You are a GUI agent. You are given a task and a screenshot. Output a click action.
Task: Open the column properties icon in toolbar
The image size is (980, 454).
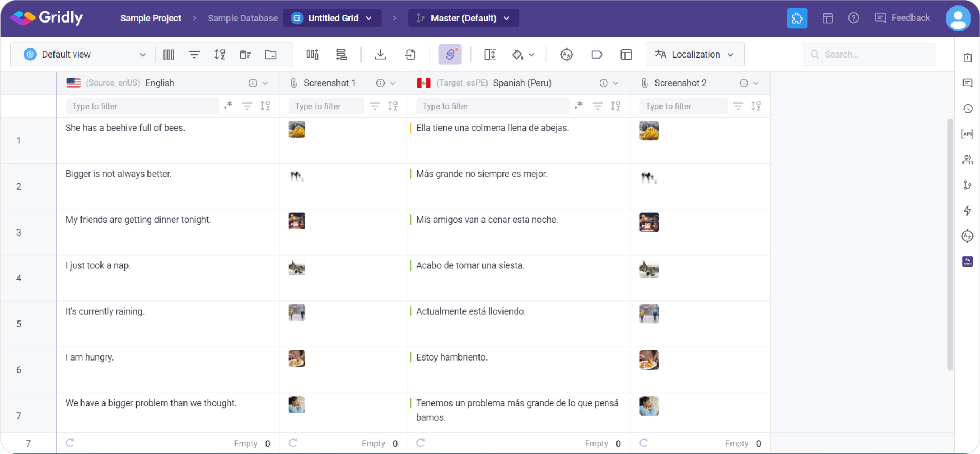168,55
